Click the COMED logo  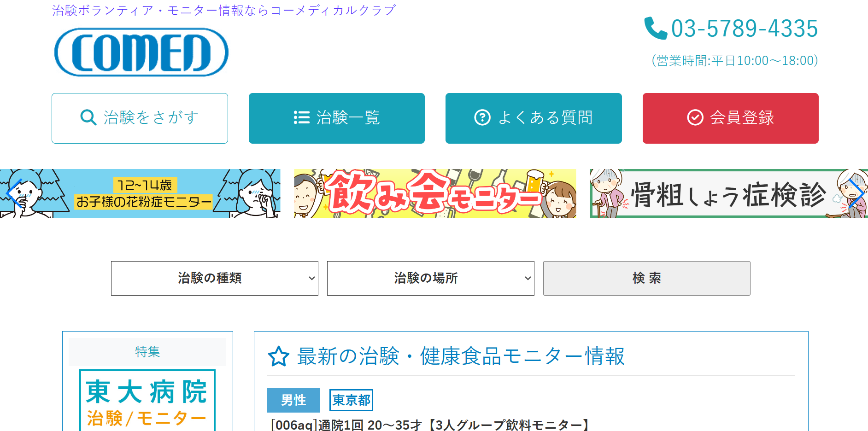pyautogui.click(x=141, y=52)
